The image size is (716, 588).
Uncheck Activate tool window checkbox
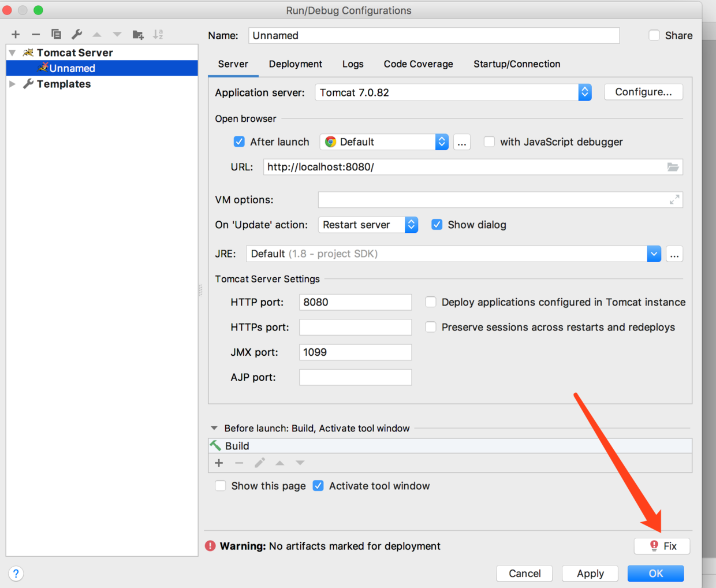(x=318, y=486)
